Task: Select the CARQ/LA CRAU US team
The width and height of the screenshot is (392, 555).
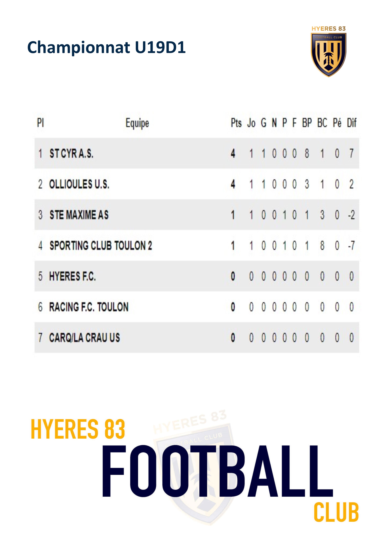Action: point(85,338)
